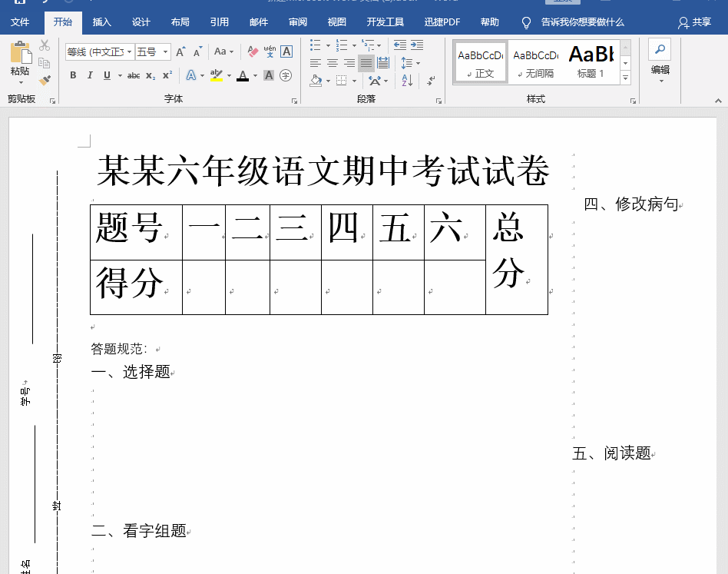Viewport: 728px width, 574px height.
Task: Open the font size 五号 dropdown
Action: point(167,52)
